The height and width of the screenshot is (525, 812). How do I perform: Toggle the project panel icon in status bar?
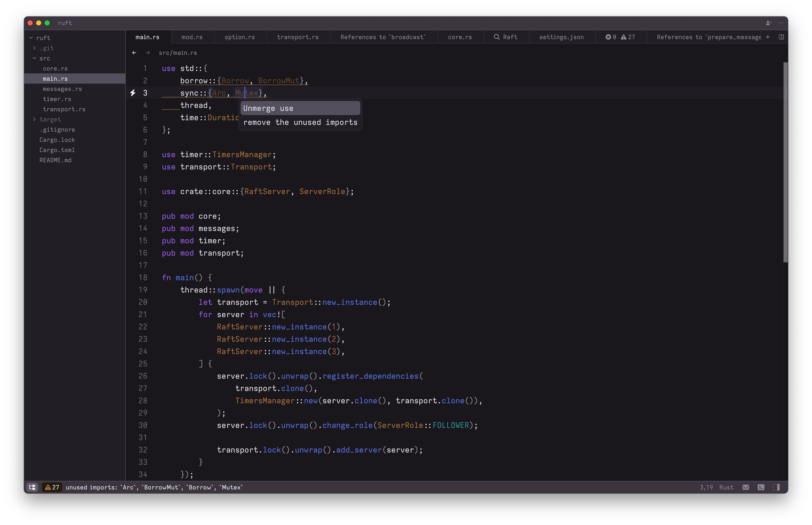tap(32, 487)
